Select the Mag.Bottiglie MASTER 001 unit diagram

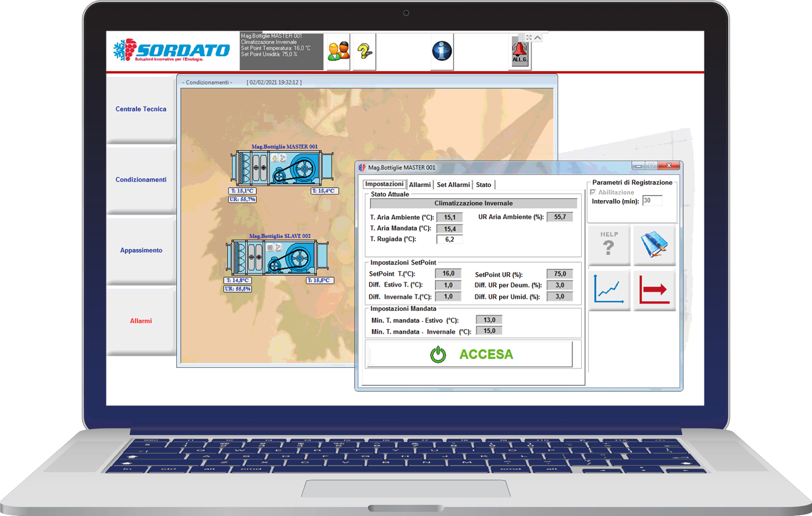click(282, 168)
